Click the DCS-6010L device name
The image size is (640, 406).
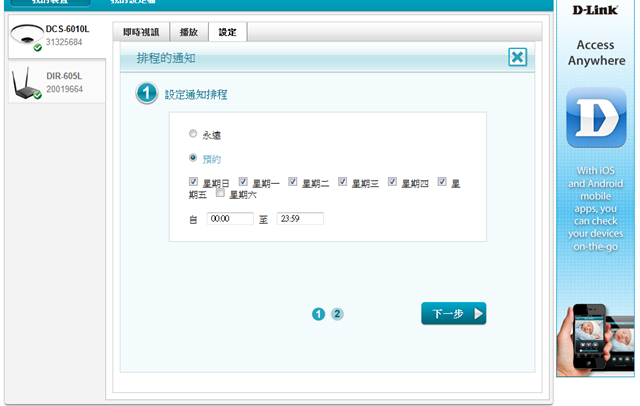tap(67, 29)
